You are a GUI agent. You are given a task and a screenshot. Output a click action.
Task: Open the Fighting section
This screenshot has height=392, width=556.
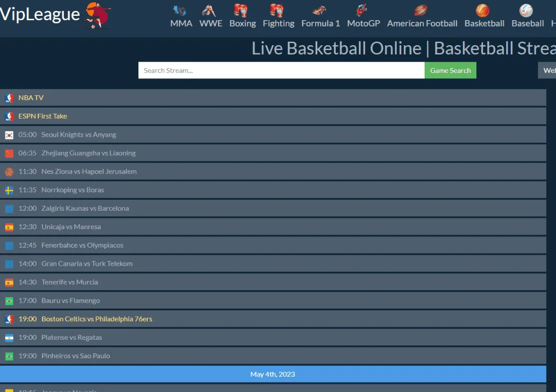[x=279, y=23]
